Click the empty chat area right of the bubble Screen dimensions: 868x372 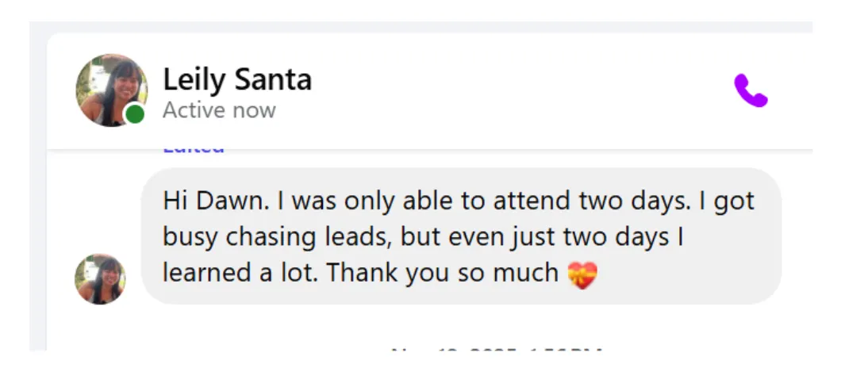(796, 236)
